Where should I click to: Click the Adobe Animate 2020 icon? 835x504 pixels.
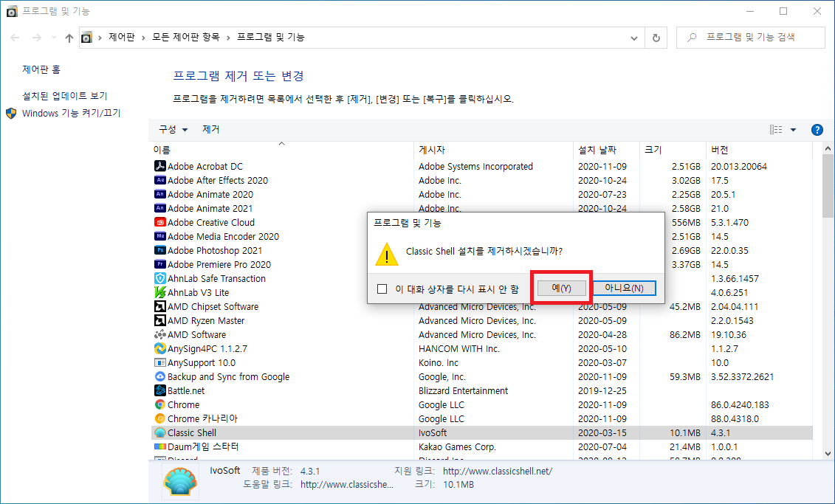[x=159, y=194]
